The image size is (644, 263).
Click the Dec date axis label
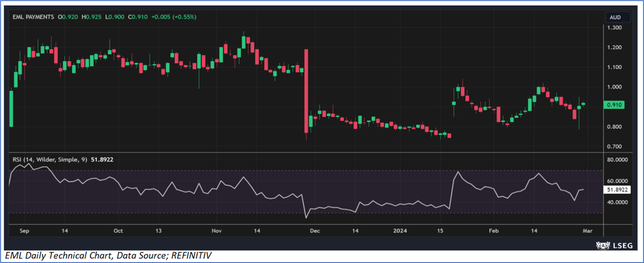(315, 231)
